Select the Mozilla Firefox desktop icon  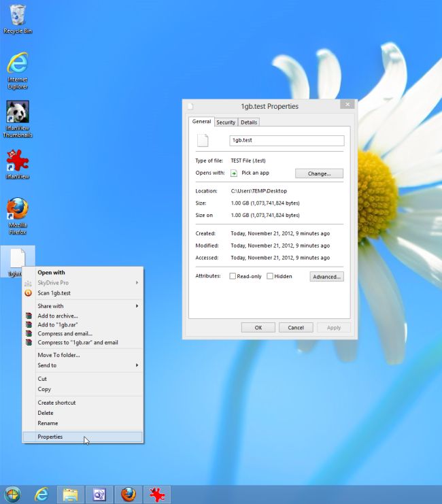point(18,216)
